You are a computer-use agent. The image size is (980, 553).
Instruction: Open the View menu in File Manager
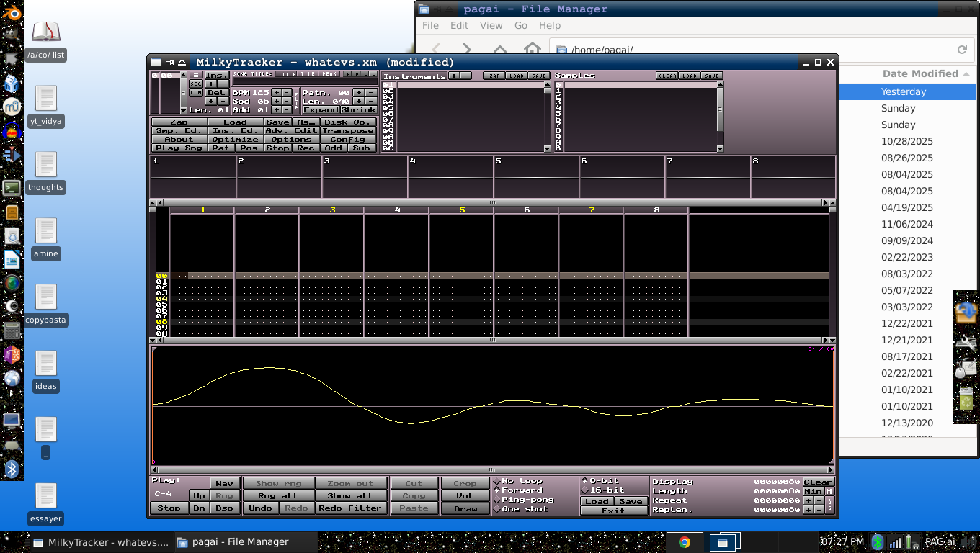coord(491,25)
